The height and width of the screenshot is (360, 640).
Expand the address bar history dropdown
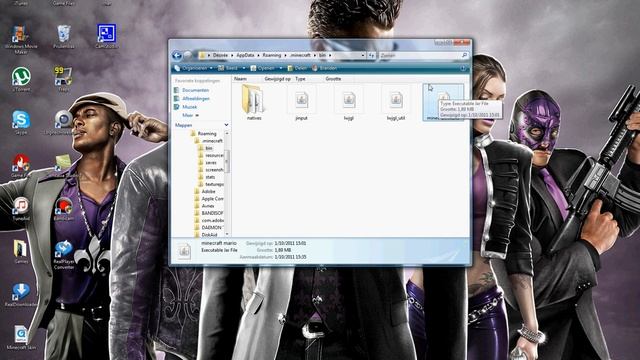362,55
